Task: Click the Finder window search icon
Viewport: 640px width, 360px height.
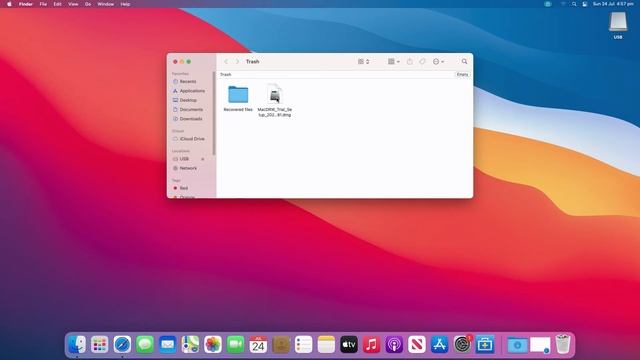Action: click(464, 62)
